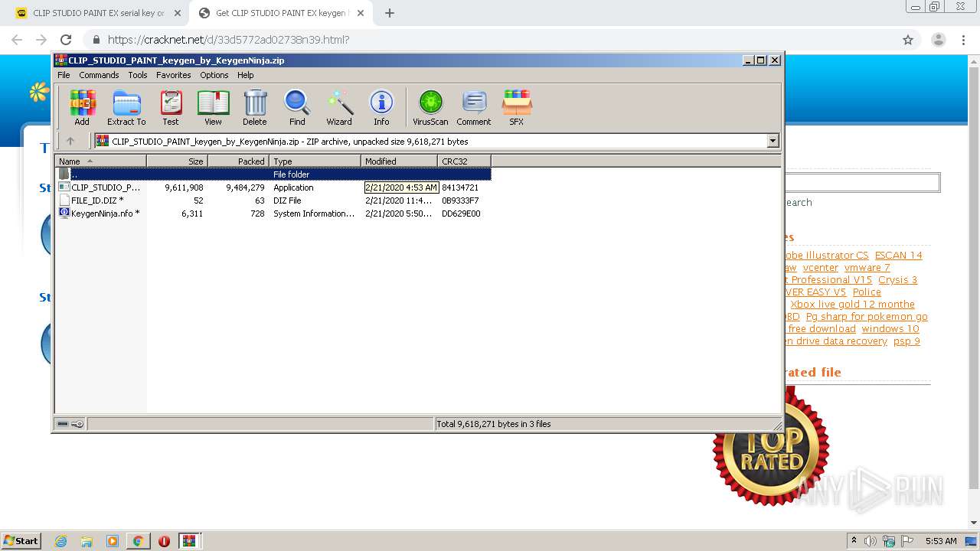Click the Add toolbar icon in WinRAR
The width and height of the screenshot is (980, 551).
click(82, 107)
